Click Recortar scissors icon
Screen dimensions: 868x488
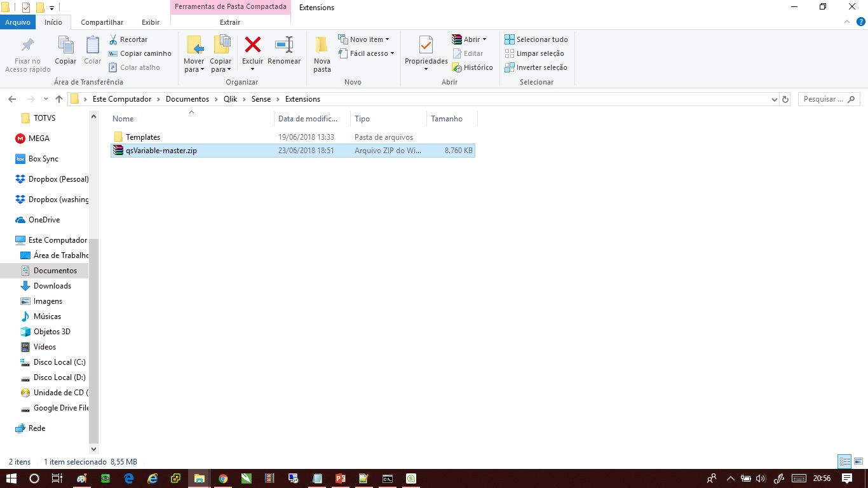coord(114,39)
